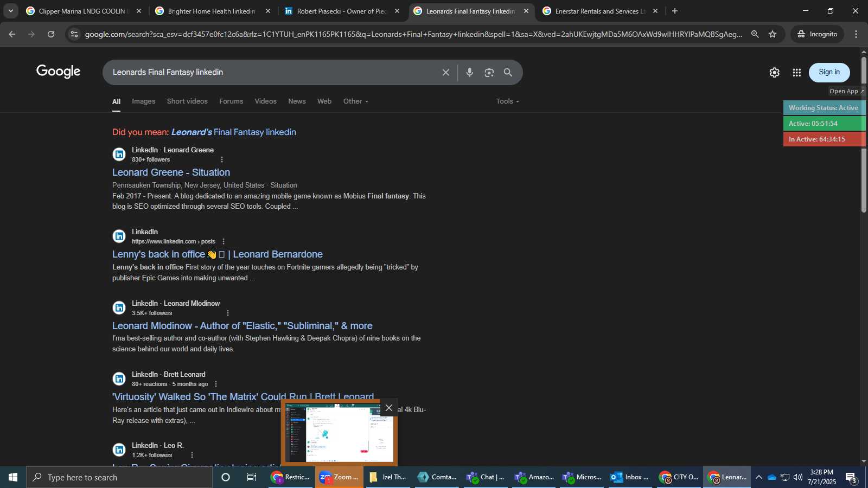Open the floating screenshot preview thumbnail

pyautogui.click(x=339, y=433)
